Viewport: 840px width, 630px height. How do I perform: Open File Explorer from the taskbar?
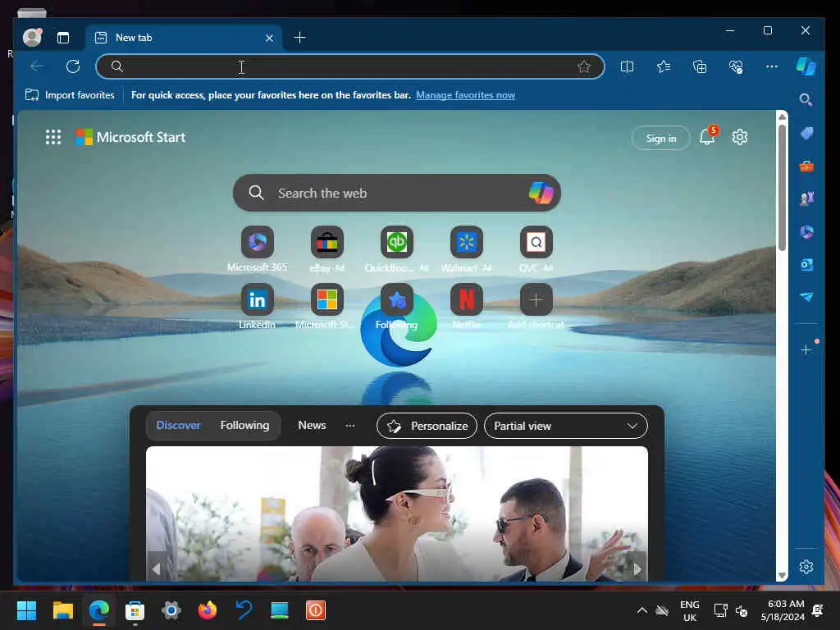pos(62,610)
